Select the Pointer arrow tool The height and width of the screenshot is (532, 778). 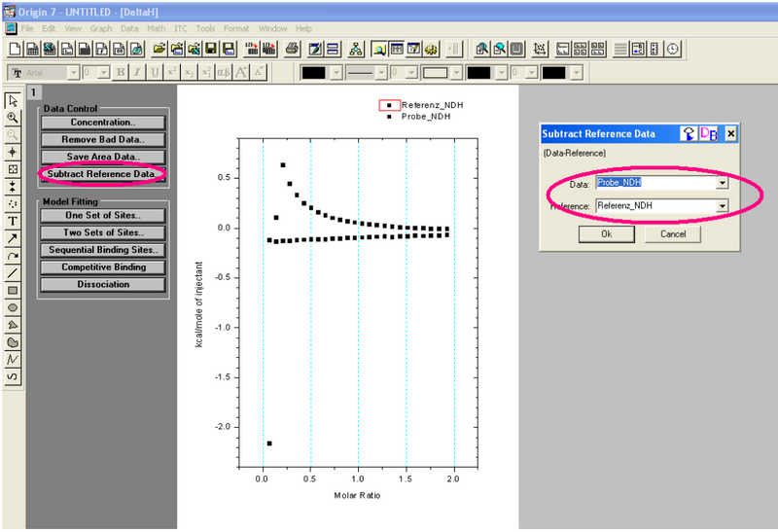coord(13,101)
